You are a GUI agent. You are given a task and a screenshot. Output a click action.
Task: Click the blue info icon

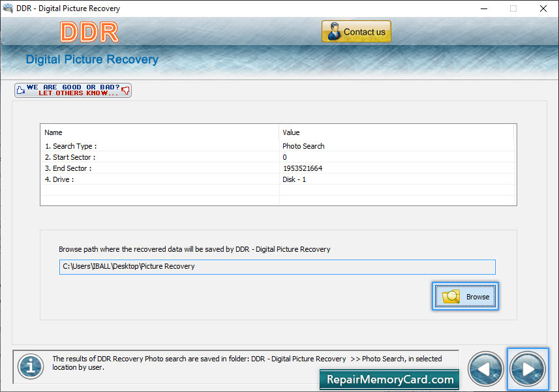(x=31, y=367)
